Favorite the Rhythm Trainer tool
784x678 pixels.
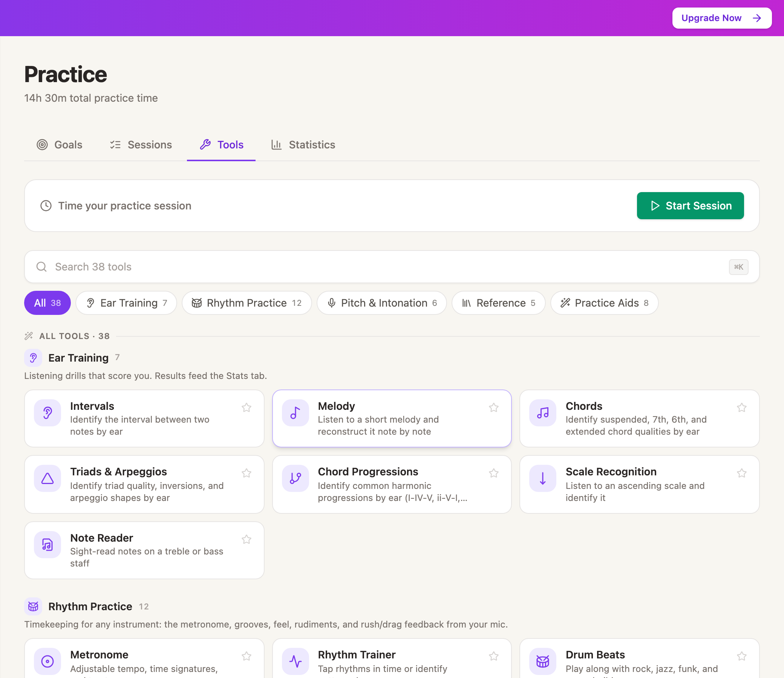(494, 656)
